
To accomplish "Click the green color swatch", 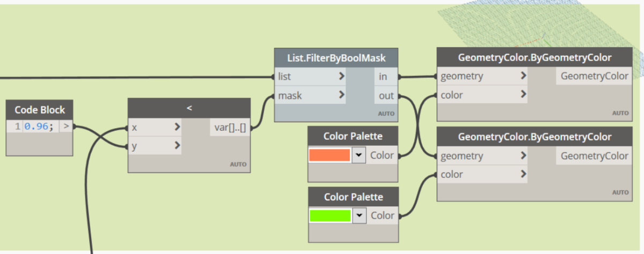I will (330, 215).
